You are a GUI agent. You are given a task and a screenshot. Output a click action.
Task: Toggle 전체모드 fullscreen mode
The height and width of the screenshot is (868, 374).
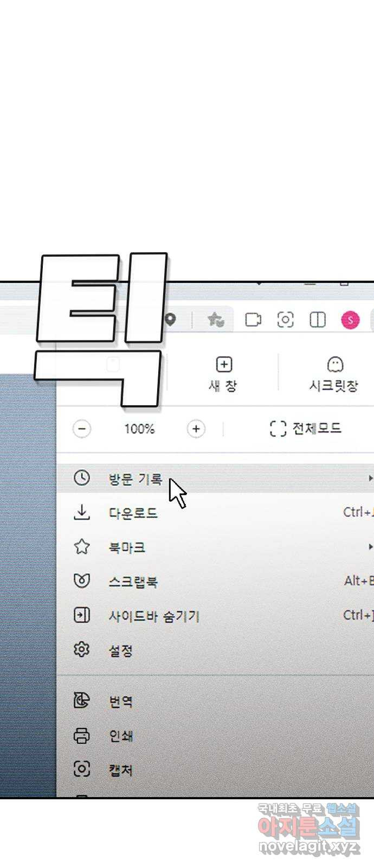point(306,429)
